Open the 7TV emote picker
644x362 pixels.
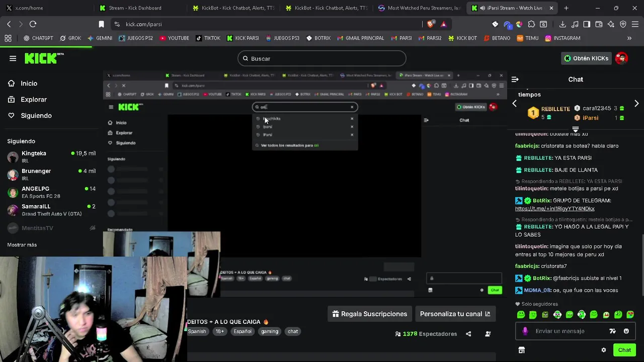[x=612, y=331]
